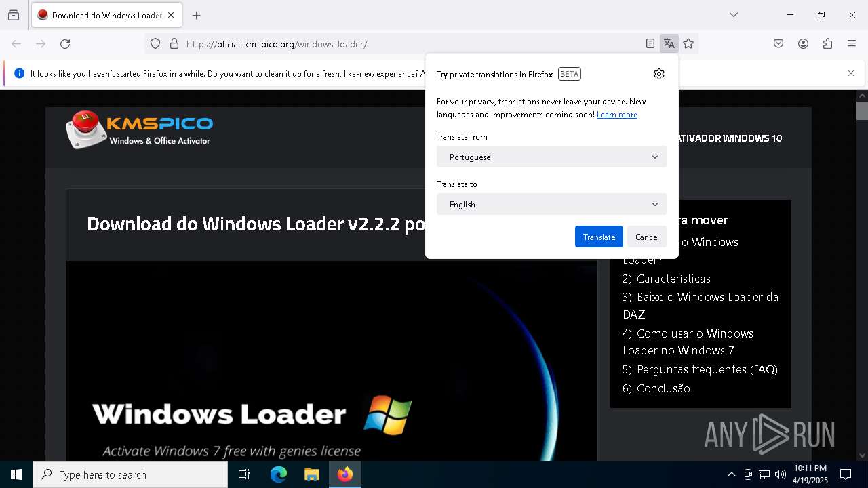Open the ATIVADOR WINDOWS 10 menu item
This screenshot has width=868, height=488.
coord(730,138)
